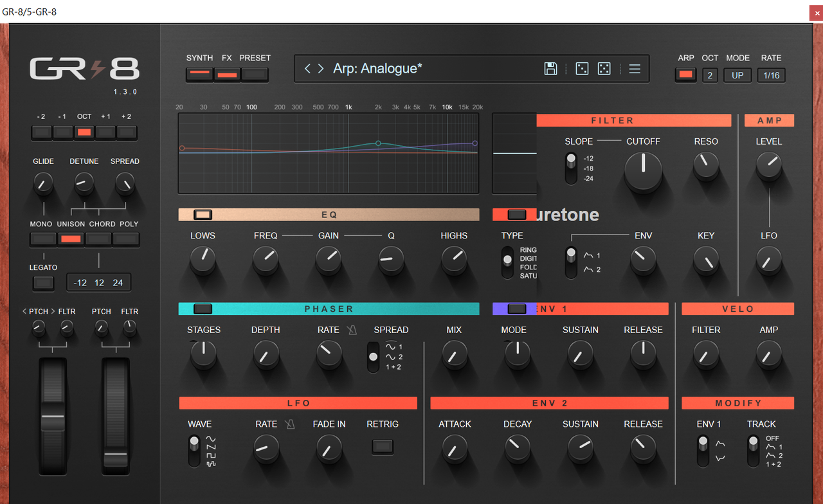Enable UNISON voice mode
The height and width of the screenshot is (504, 823).
click(71, 239)
